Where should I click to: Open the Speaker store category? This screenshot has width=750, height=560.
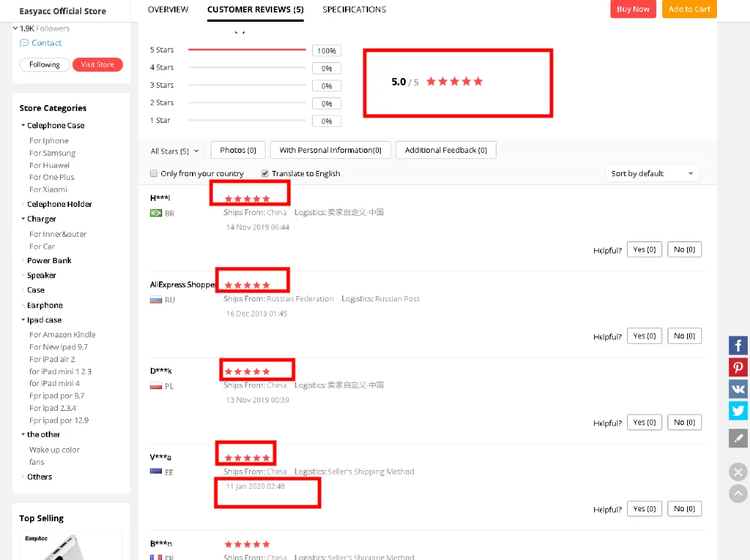pyautogui.click(x=41, y=275)
